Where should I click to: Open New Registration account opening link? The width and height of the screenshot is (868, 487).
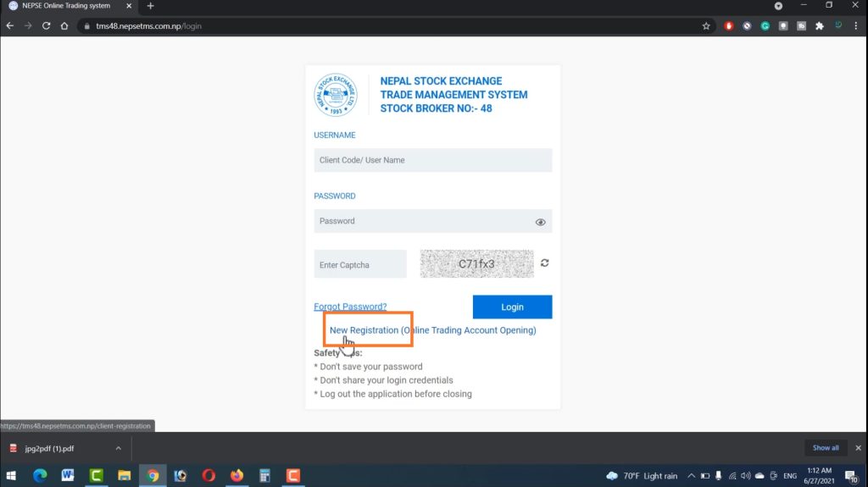pyautogui.click(x=433, y=330)
